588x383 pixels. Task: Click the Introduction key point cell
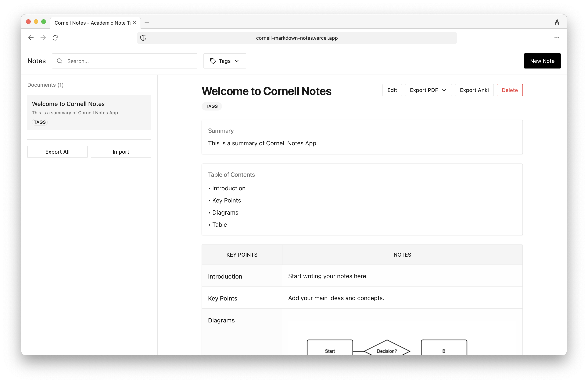(242, 276)
